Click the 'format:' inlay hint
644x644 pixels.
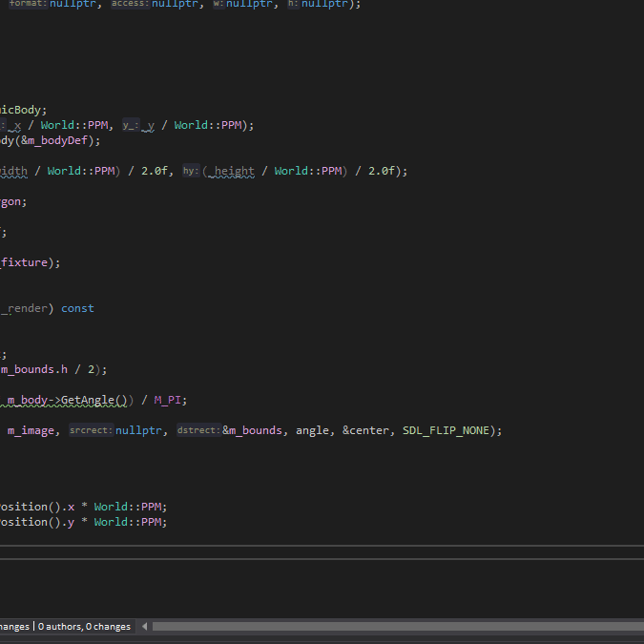click(x=28, y=4)
